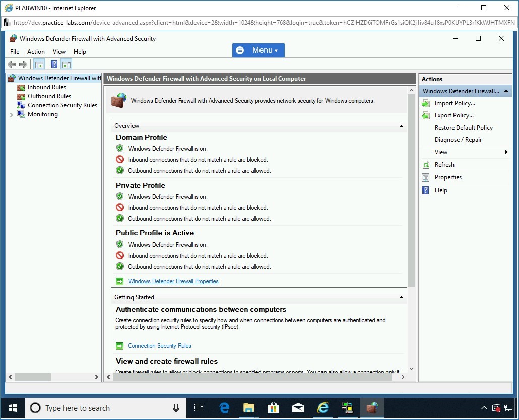The image size is (519, 420).
Task: Open the File menu
Action: coord(15,52)
